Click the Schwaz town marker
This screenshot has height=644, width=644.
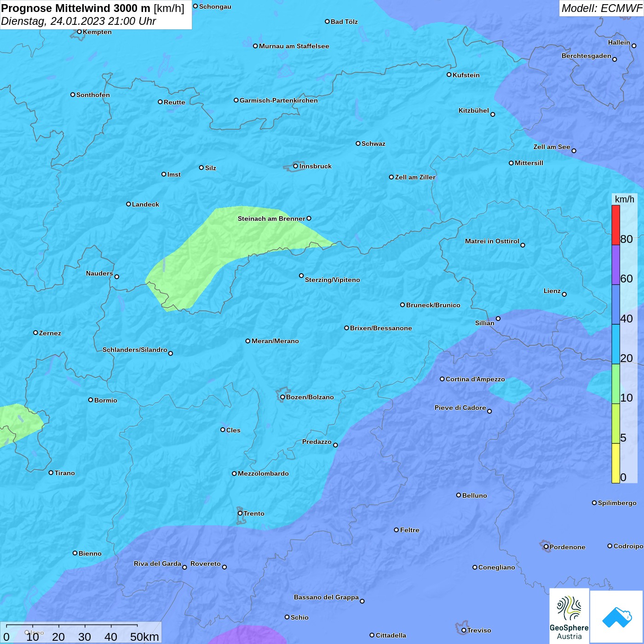point(358,144)
